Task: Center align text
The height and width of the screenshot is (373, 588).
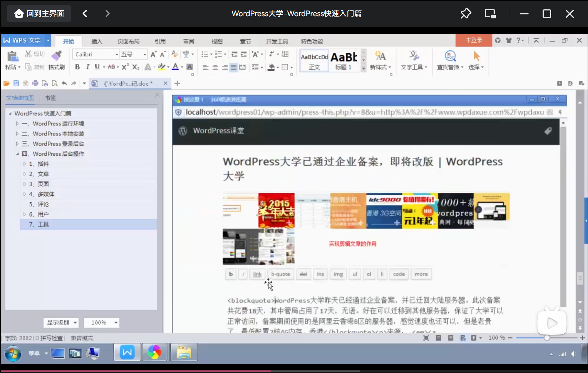Action: [x=215, y=67]
